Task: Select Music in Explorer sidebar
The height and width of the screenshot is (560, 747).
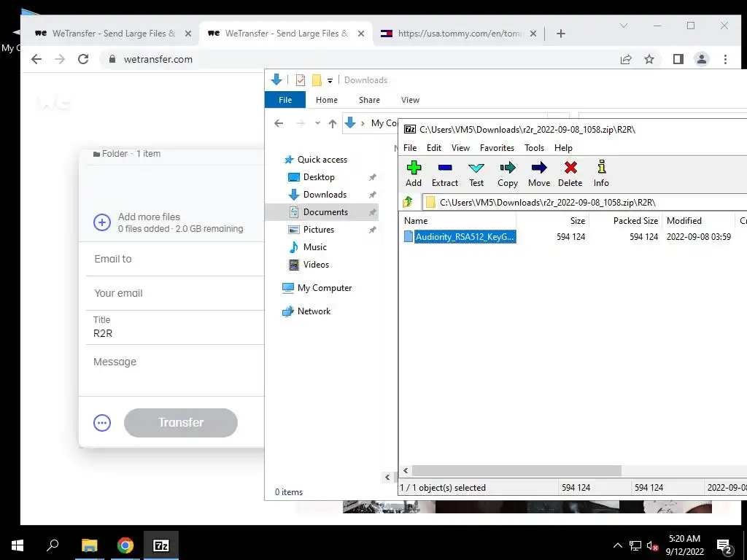Action: point(315,247)
